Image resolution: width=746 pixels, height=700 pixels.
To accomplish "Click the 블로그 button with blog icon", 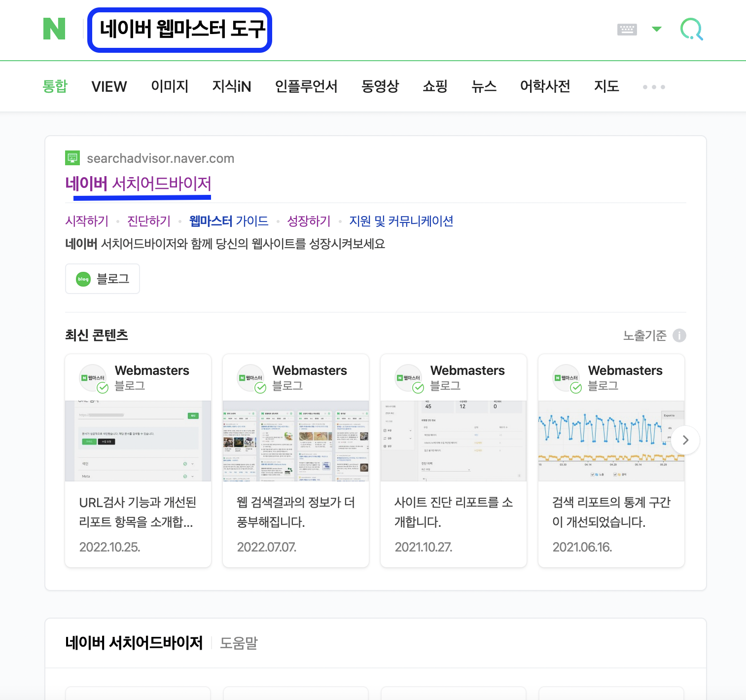I will coord(103,279).
